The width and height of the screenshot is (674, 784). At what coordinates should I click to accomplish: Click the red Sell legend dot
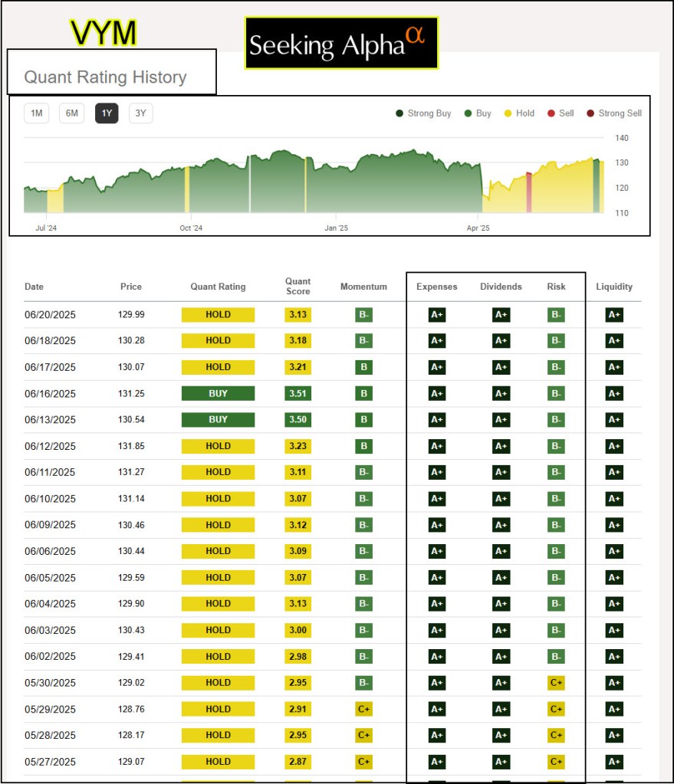coord(551,113)
